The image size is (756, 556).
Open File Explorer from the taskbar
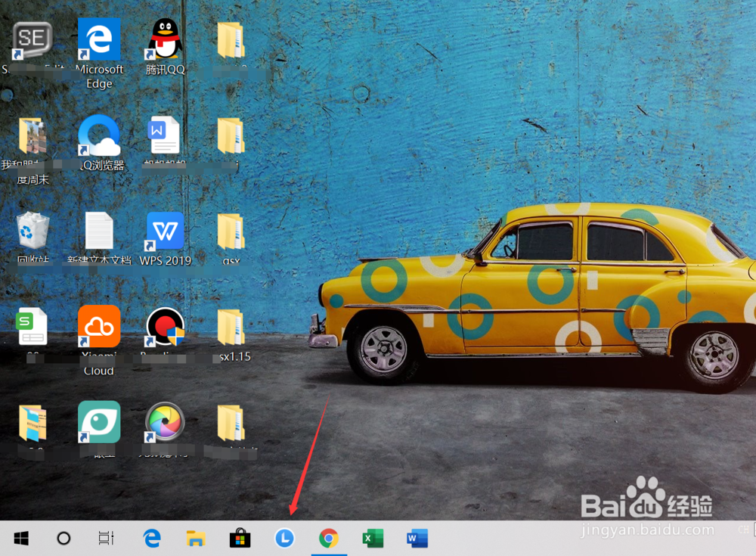tap(196, 538)
